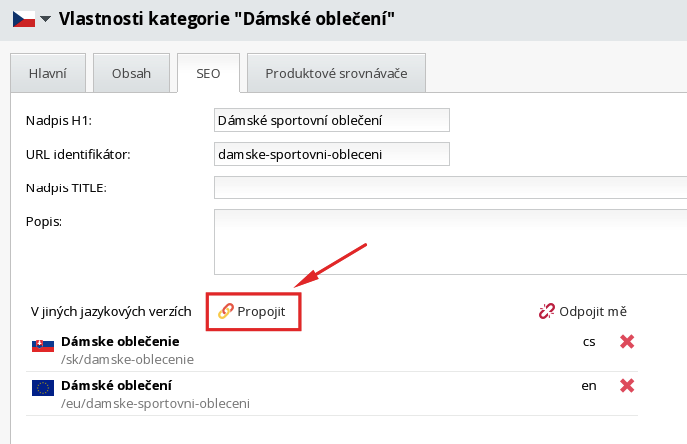Remove the Slovak link with red X
Viewport: 687px width, 444px height.
click(627, 342)
